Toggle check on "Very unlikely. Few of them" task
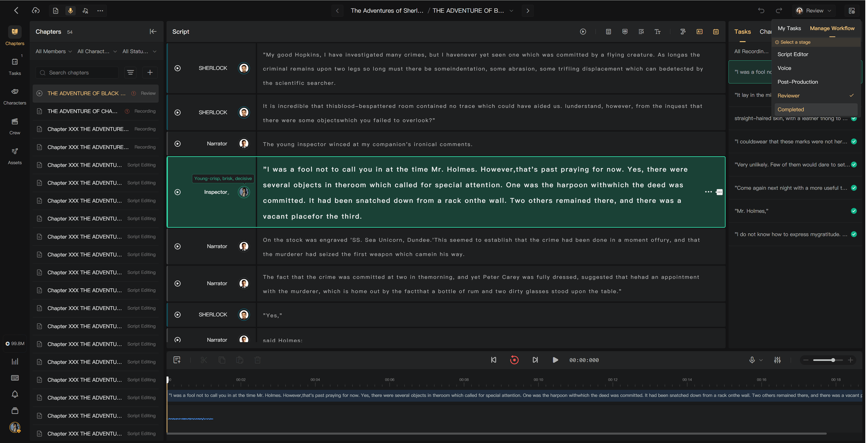The image size is (868, 443). [x=854, y=165]
